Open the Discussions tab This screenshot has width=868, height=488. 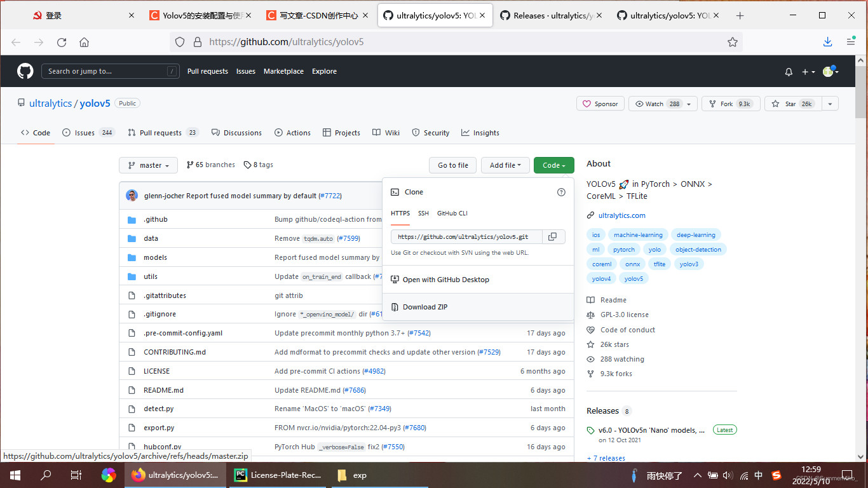pos(236,133)
